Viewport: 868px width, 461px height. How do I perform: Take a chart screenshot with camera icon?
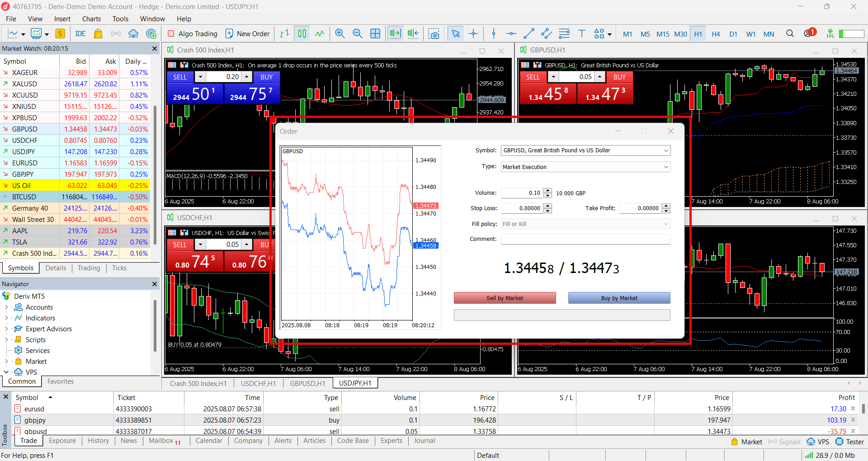click(434, 33)
